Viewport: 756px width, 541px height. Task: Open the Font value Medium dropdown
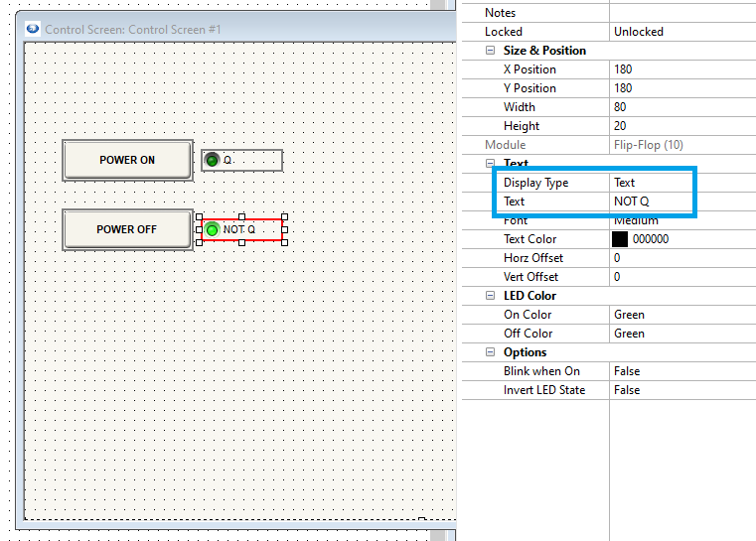682,220
